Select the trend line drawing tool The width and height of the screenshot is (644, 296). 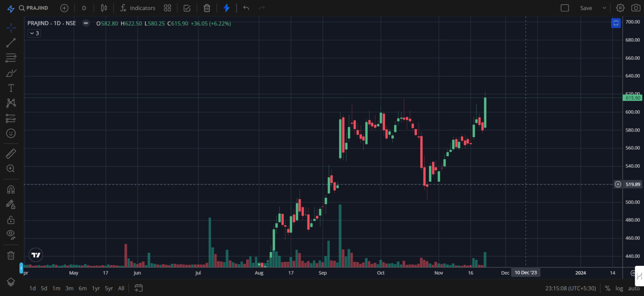point(11,43)
